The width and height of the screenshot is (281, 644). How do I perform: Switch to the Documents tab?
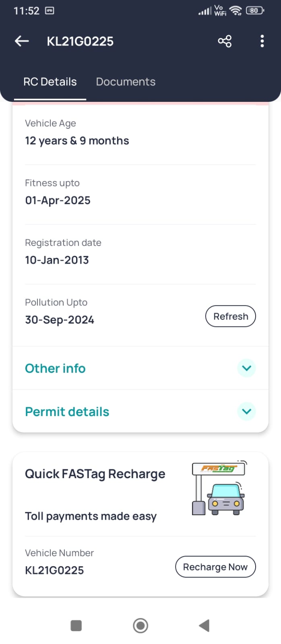pyautogui.click(x=126, y=82)
